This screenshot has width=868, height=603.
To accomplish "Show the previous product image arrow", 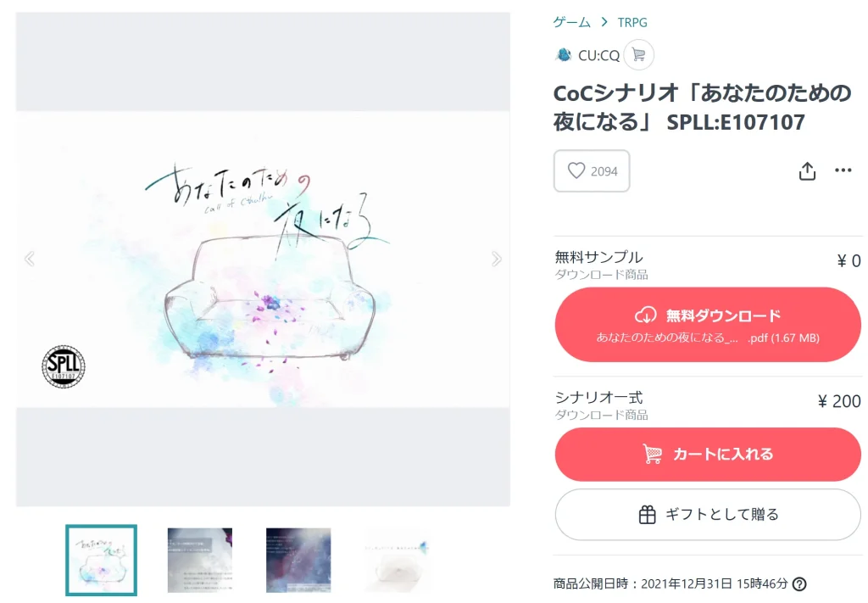I will pos(30,259).
